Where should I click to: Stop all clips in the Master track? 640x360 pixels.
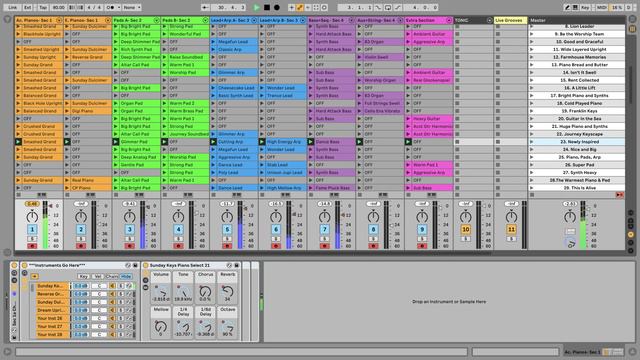[x=532, y=195]
